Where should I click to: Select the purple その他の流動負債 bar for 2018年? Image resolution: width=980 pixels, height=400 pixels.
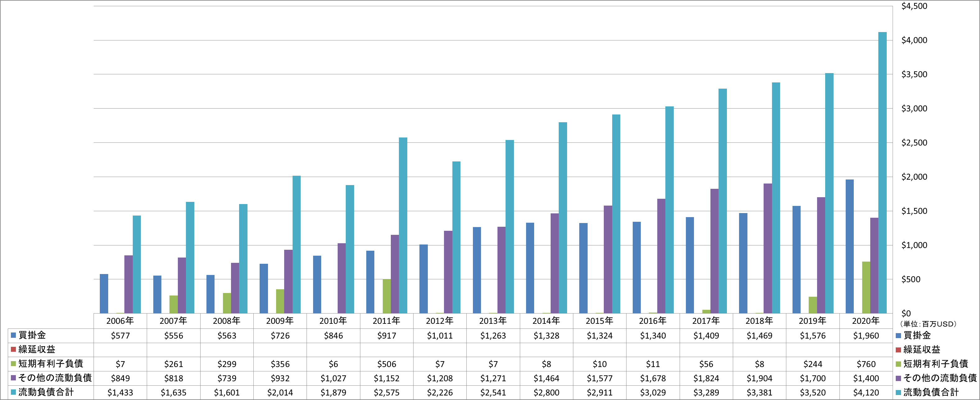768,249
